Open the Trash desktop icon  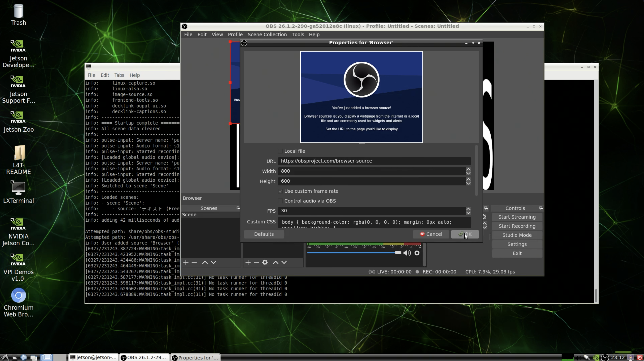tap(18, 14)
